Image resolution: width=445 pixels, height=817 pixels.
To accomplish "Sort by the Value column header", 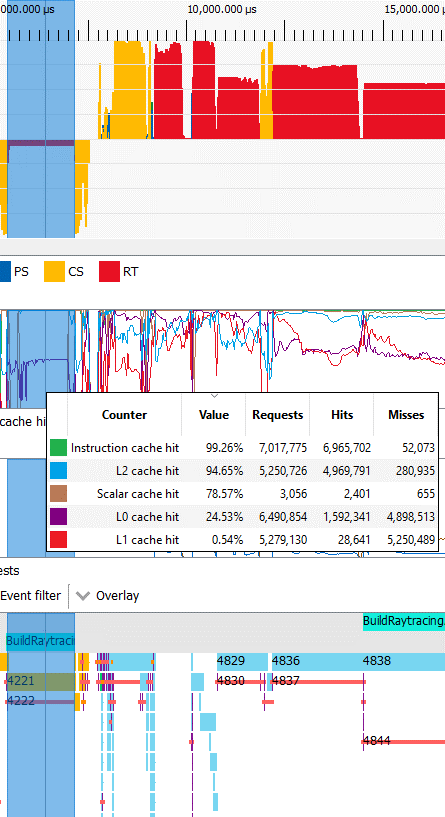I will coord(214,415).
